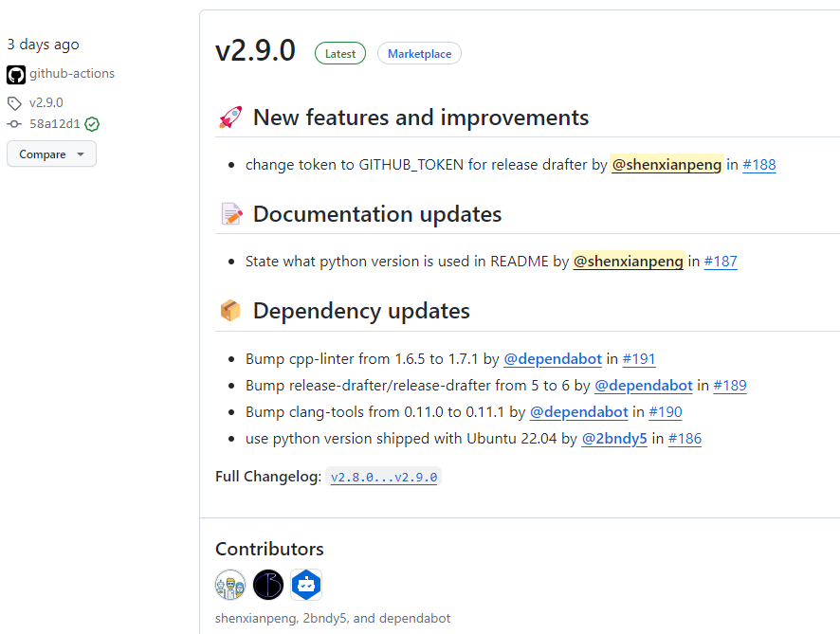Image resolution: width=840 pixels, height=634 pixels.
Task: Open the v2.8.0...v2.9.0 changelog link
Action: tap(384, 478)
